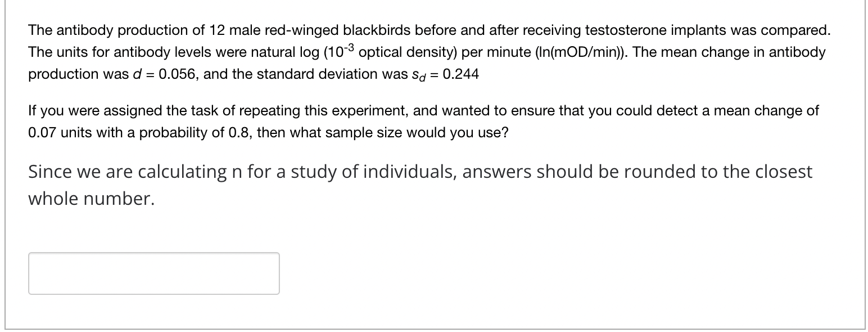The height and width of the screenshot is (332, 868).
Task: Click the mean change value 0.07
Action: point(43,133)
